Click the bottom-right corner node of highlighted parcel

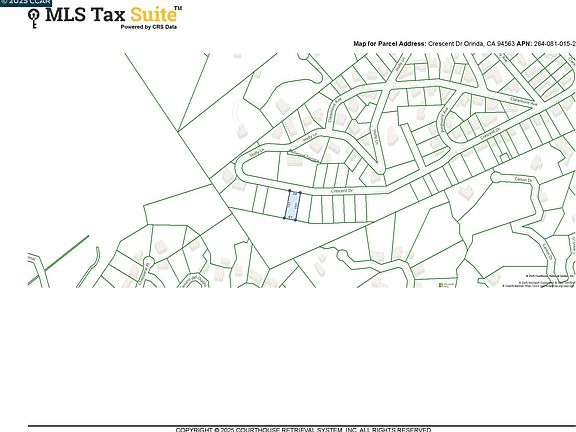pos(295,220)
